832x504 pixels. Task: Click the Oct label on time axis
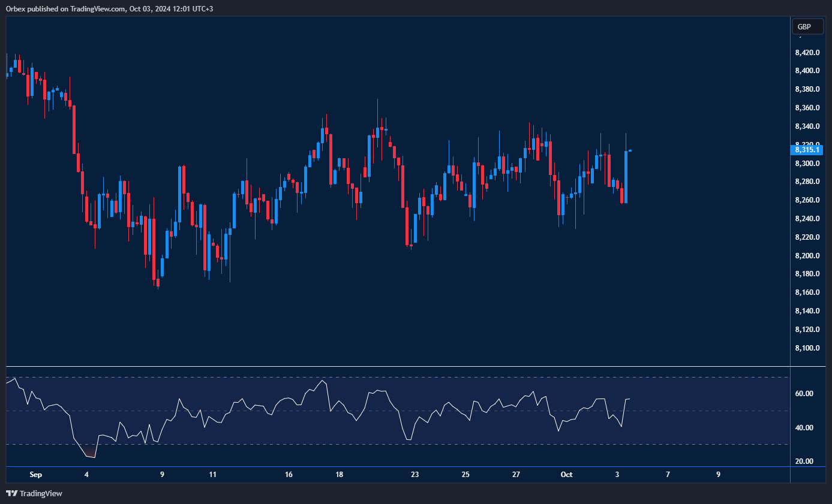(x=566, y=475)
